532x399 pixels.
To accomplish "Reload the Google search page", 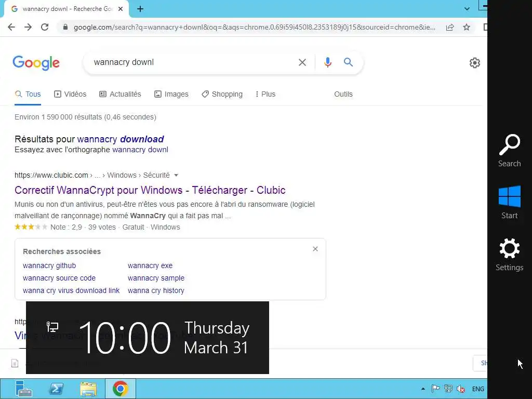I will 45,27.
